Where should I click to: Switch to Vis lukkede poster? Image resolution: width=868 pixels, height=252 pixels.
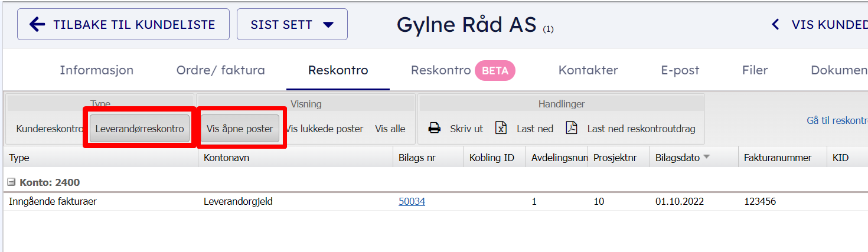point(324,129)
